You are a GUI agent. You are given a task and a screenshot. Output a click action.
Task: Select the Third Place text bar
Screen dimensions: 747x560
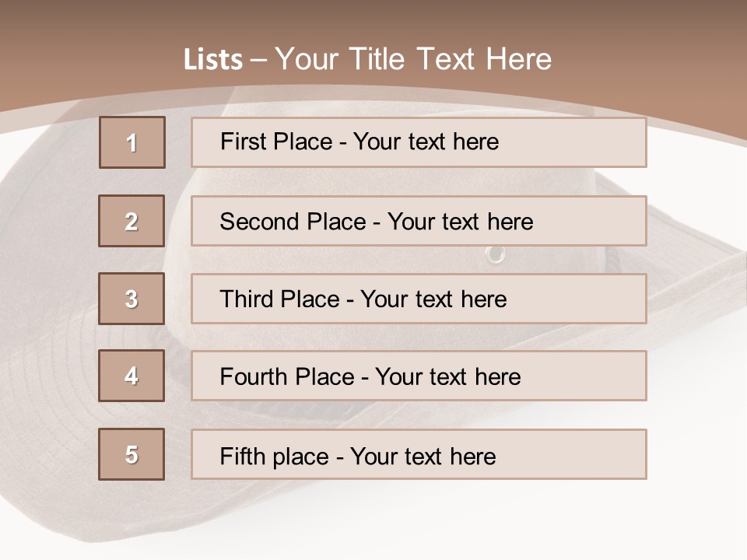[419, 299]
